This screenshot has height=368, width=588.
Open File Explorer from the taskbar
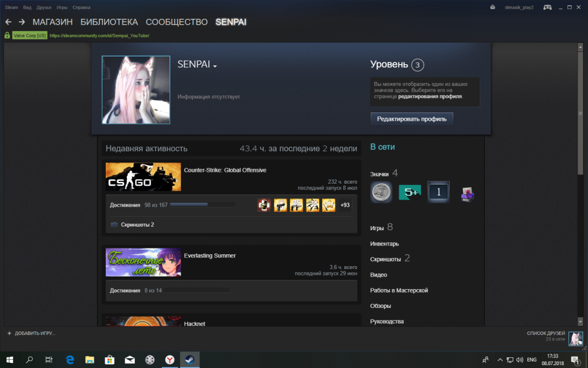89,360
